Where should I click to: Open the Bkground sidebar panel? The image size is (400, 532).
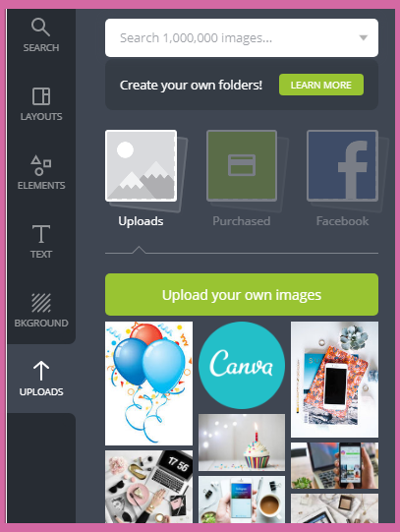point(41,310)
